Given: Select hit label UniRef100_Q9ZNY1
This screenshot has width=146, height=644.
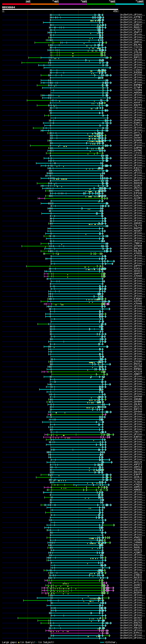Looking at the screenshot, I should point(131,585).
